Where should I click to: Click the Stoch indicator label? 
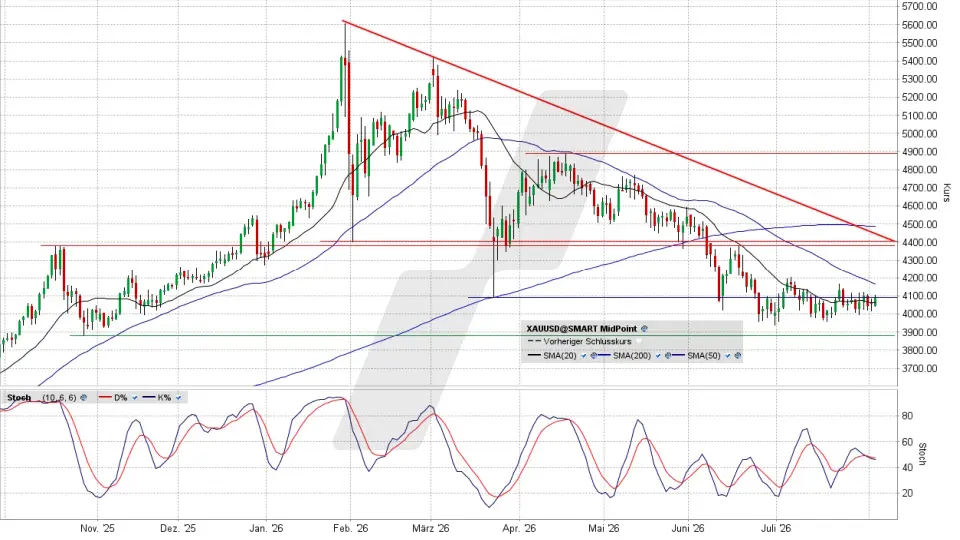tap(19, 398)
